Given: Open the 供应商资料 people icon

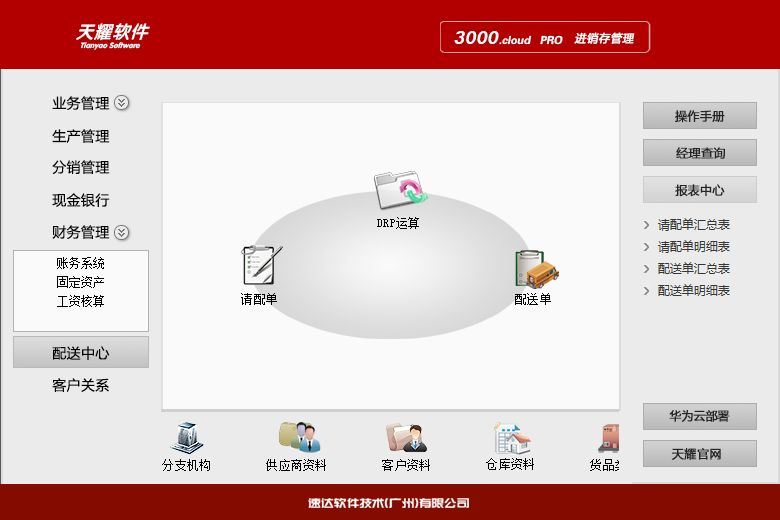Looking at the screenshot, I should [x=299, y=437].
